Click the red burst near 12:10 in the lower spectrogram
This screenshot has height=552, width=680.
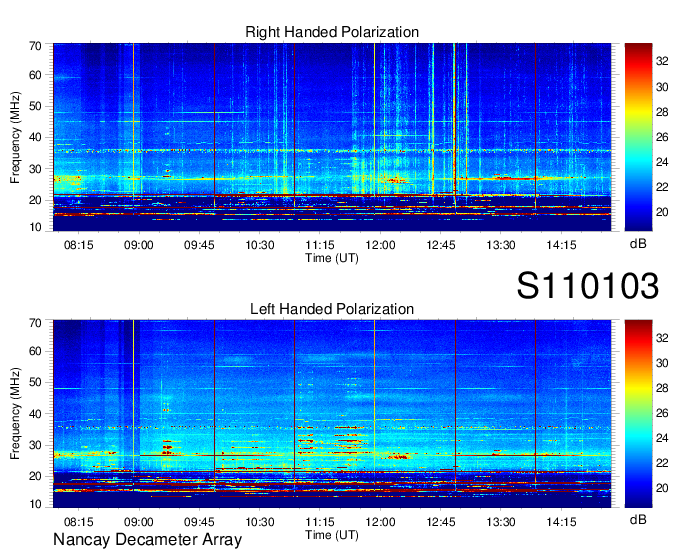pos(396,456)
